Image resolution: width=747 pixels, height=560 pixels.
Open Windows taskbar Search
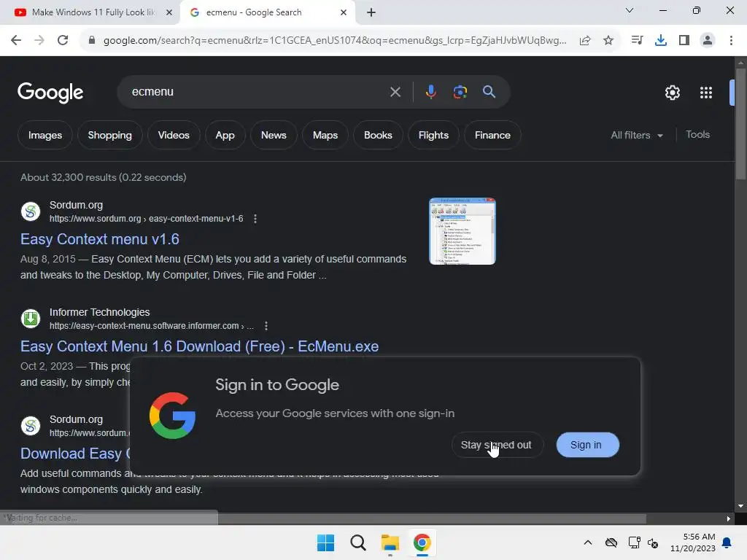(x=357, y=542)
